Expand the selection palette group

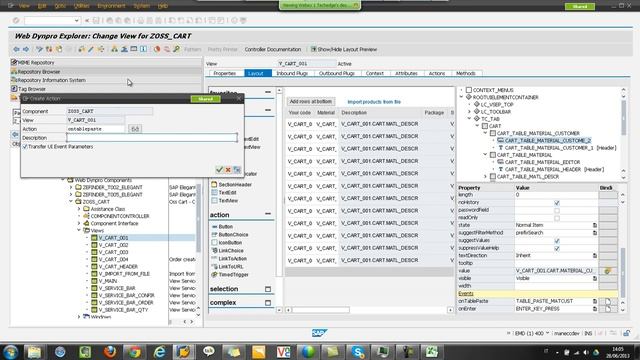[x=268, y=289]
